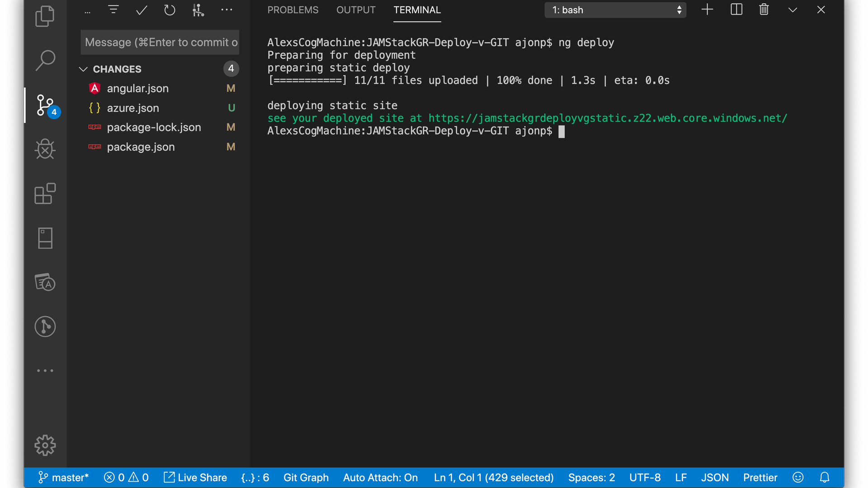This screenshot has width=868, height=488.
Task: Switch to the OUTPUT tab
Action: [356, 10]
